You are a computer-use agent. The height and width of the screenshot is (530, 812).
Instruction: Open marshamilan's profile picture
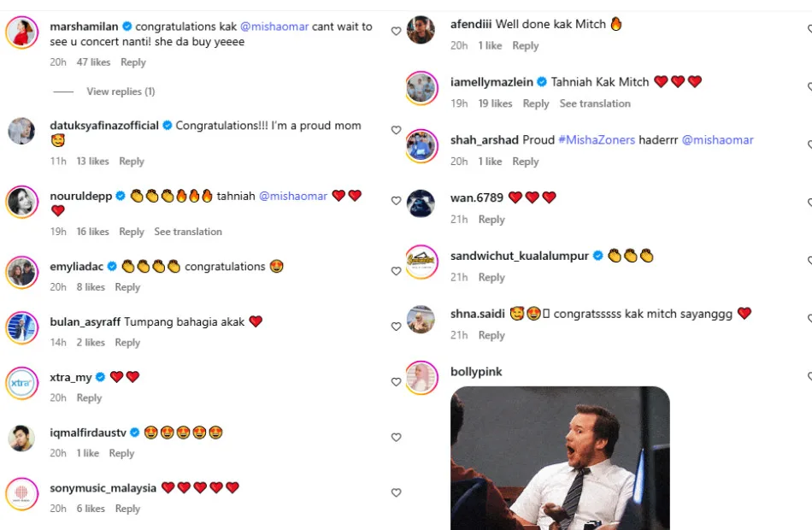coord(21,32)
